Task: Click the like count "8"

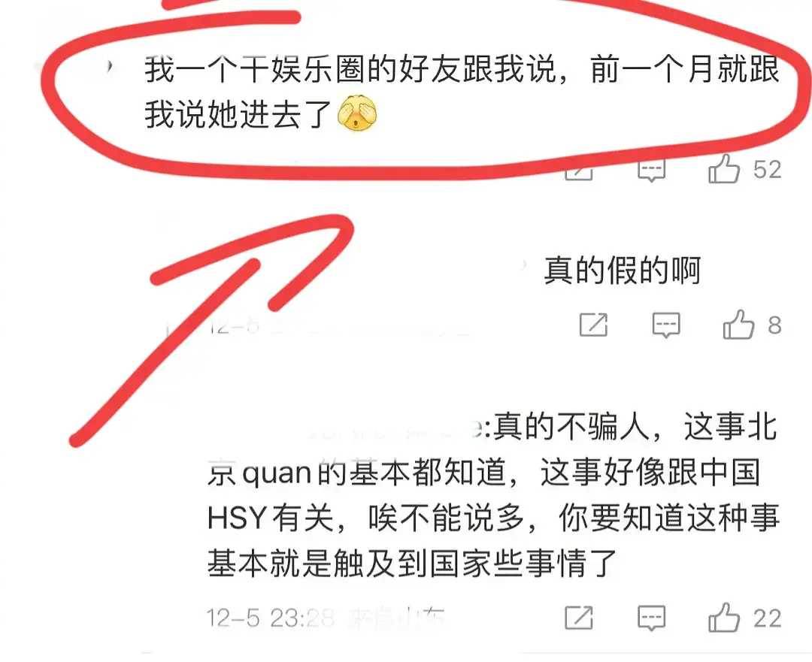Action: 774,325
